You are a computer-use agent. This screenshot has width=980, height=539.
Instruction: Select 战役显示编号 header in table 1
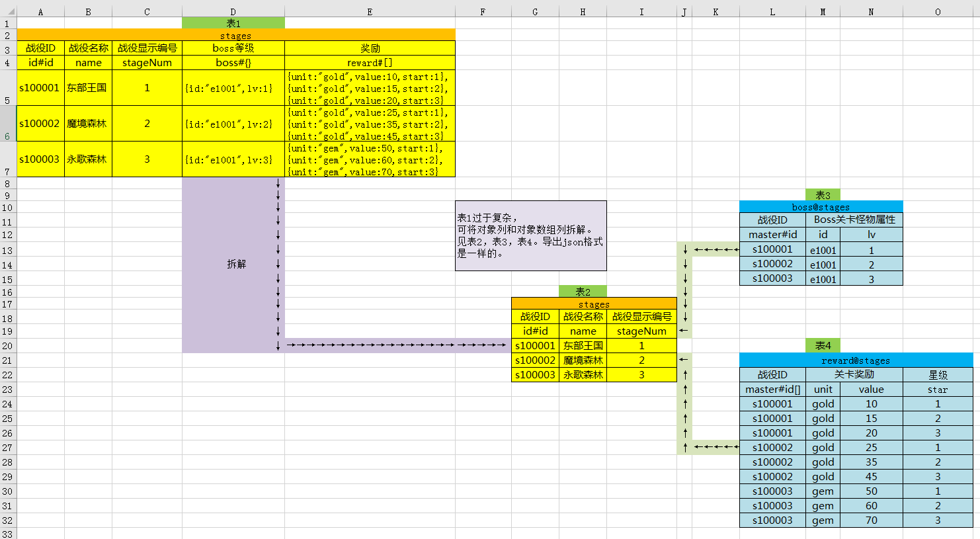(147, 48)
